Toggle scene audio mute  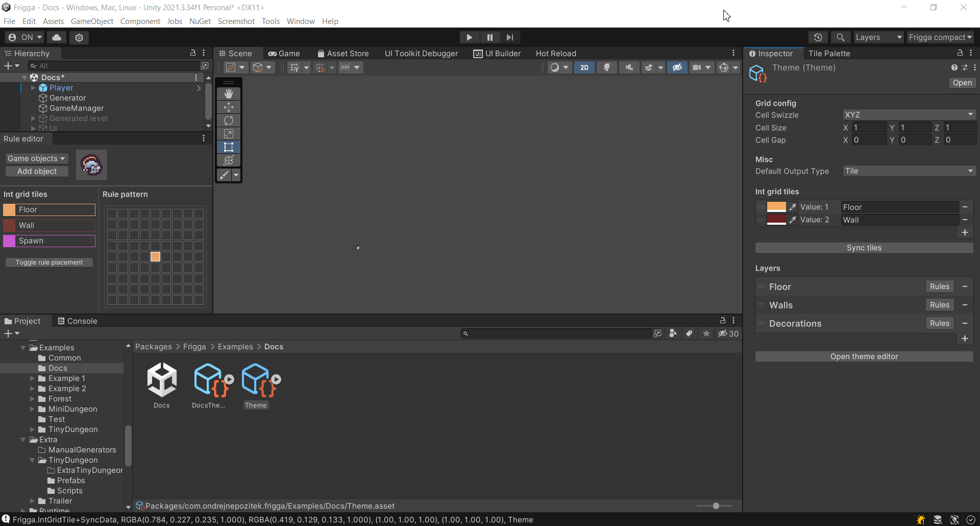(629, 67)
